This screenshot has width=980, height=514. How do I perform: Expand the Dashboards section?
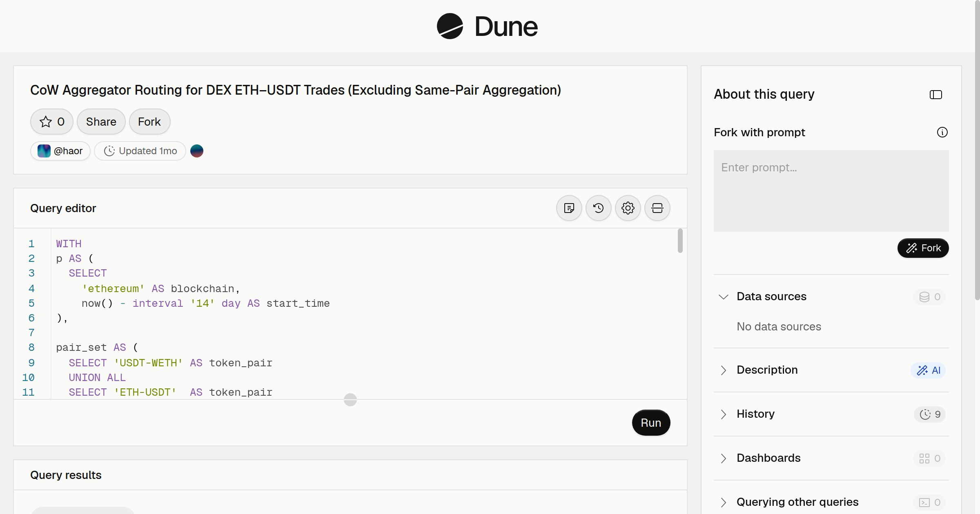(723, 458)
